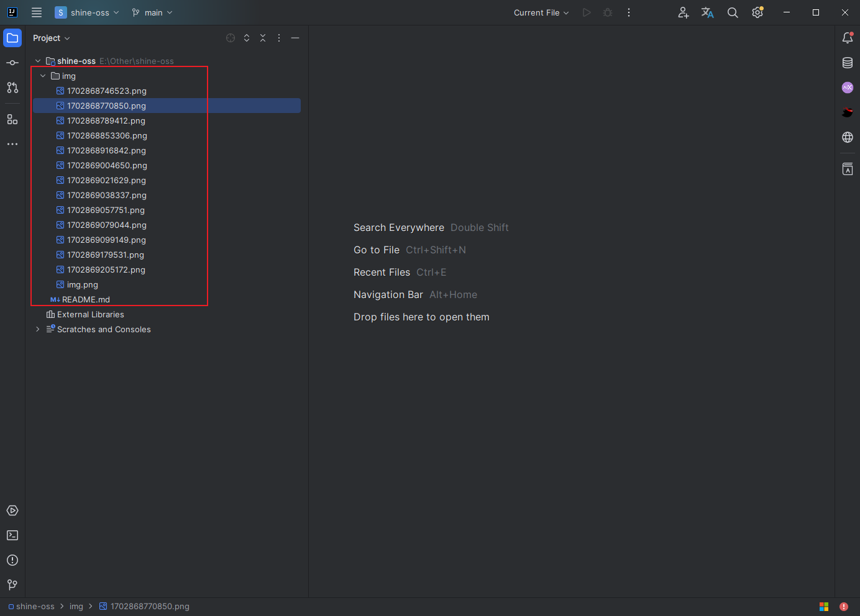Open more run actions menu

tap(629, 12)
